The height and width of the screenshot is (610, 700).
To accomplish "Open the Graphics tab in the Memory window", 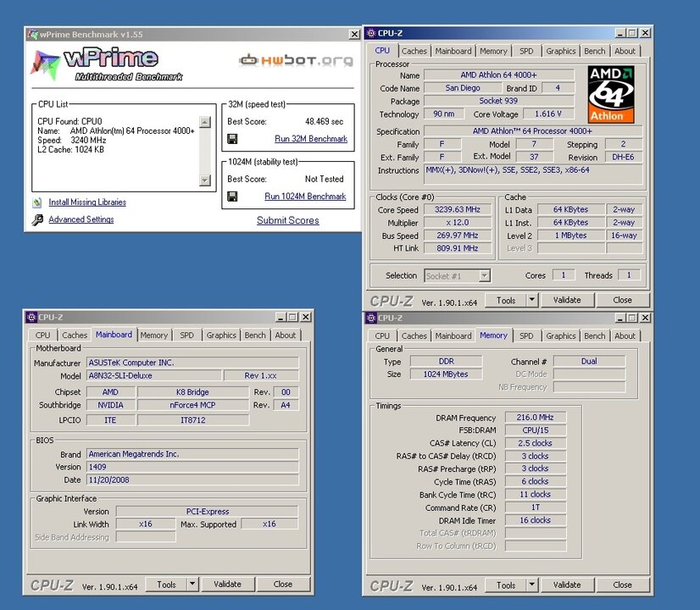I will tap(561, 335).
